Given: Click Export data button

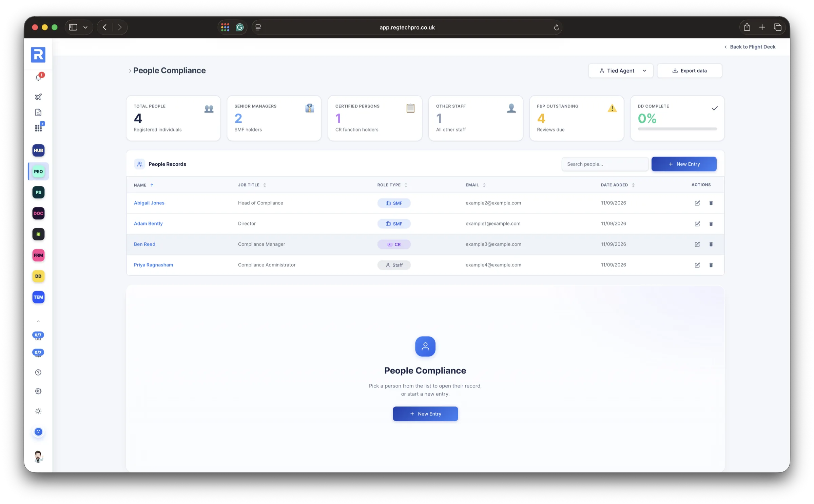Looking at the screenshot, I should (x=689, y=71).
